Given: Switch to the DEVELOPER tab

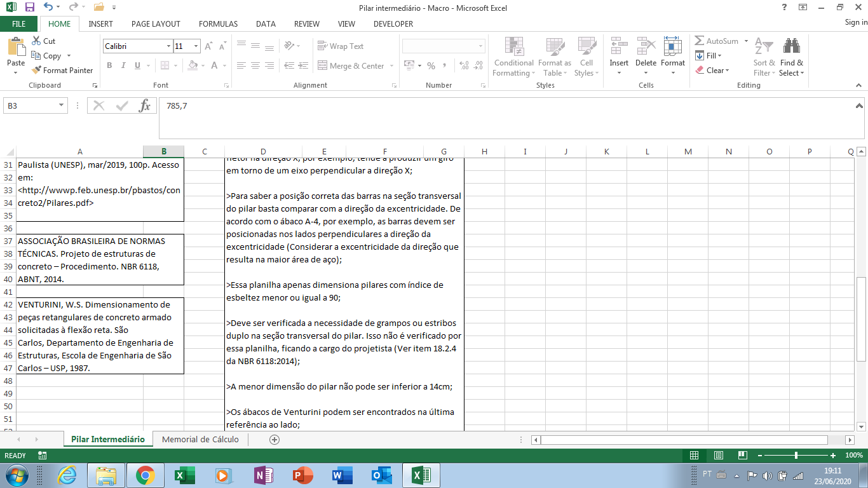Looking at the screenshot, I should [x=393, y=24].
